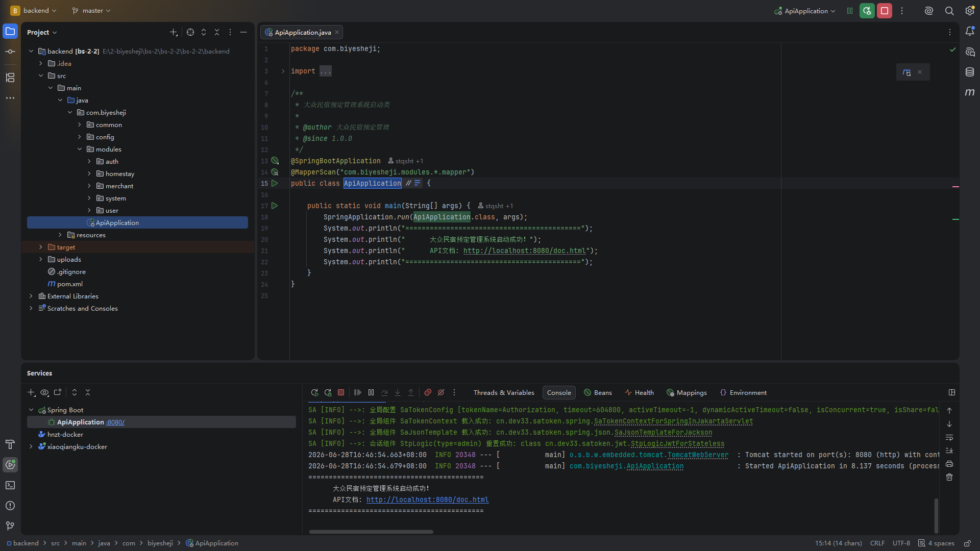The height and width of the screenshot is (551, 980).
Task: Open the ApiApplication run configuration dropdown
Action: (x=805, y=11)
